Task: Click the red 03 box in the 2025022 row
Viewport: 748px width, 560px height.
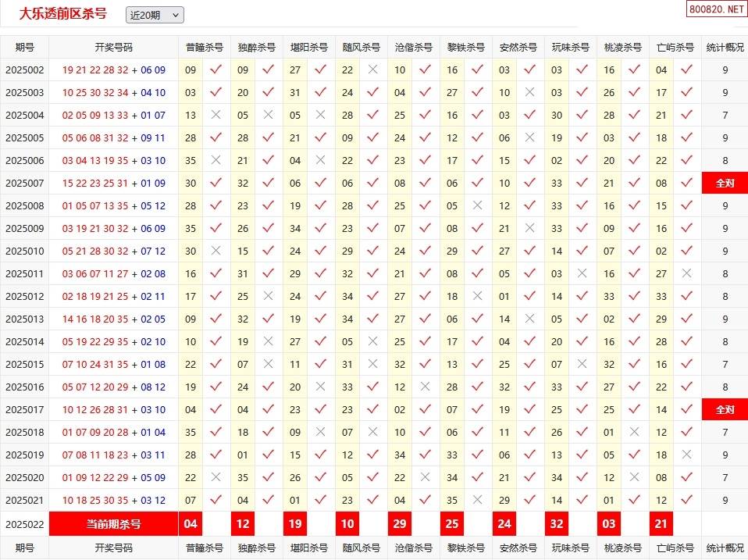Action: click(609, 524)
